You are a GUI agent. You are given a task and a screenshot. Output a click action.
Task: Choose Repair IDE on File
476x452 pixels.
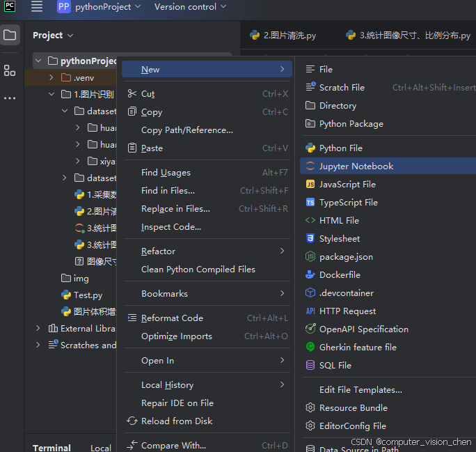click(207, 403)
